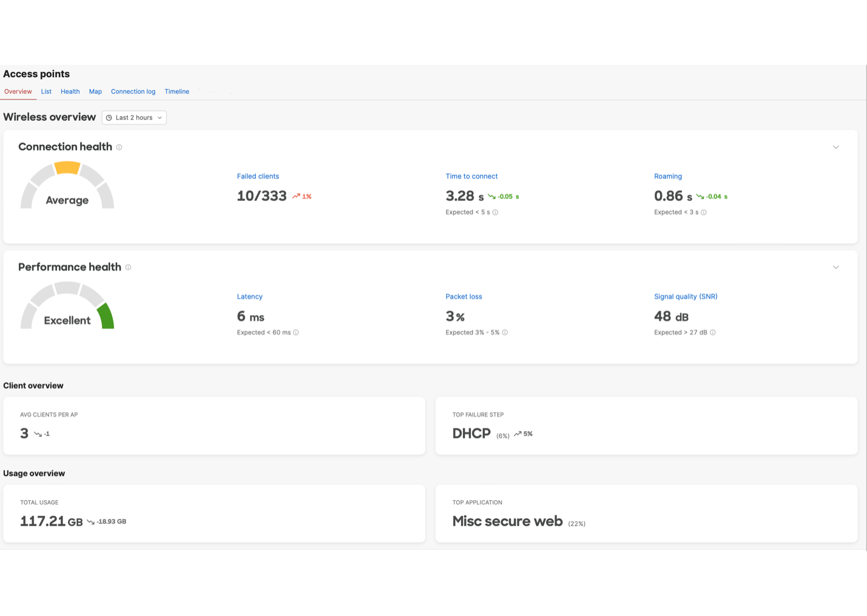Open the Connection log tab
Screen dimensions: 867x616
tap(133, 92)
